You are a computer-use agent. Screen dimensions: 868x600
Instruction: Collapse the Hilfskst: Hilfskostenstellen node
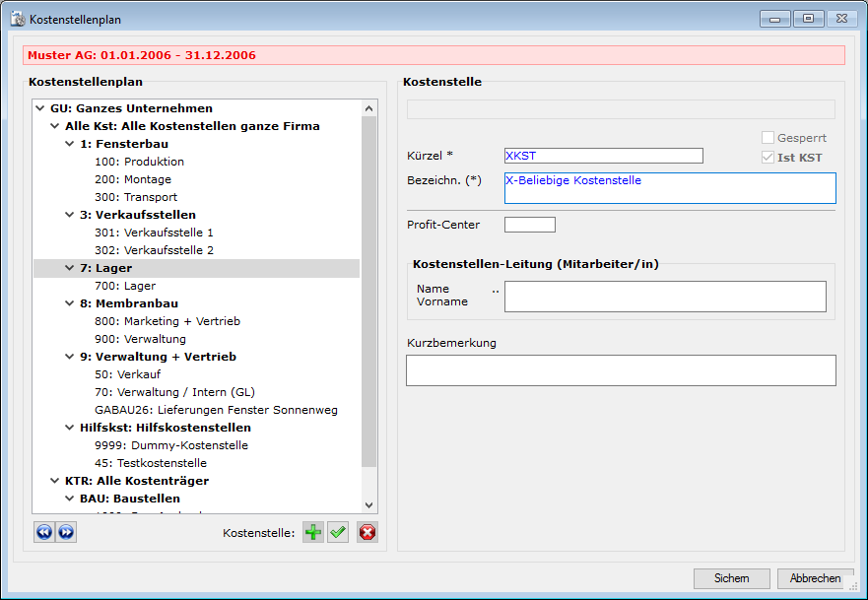[x=70, y=428]
